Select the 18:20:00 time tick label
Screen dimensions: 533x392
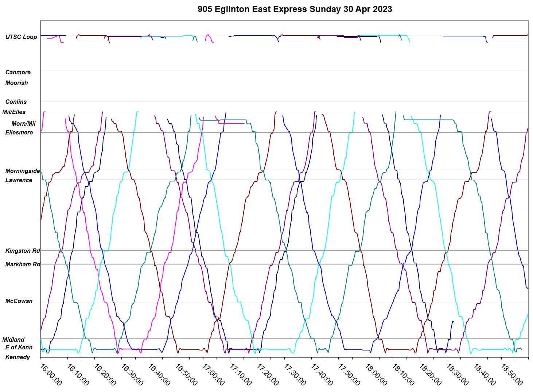[430, 374]
